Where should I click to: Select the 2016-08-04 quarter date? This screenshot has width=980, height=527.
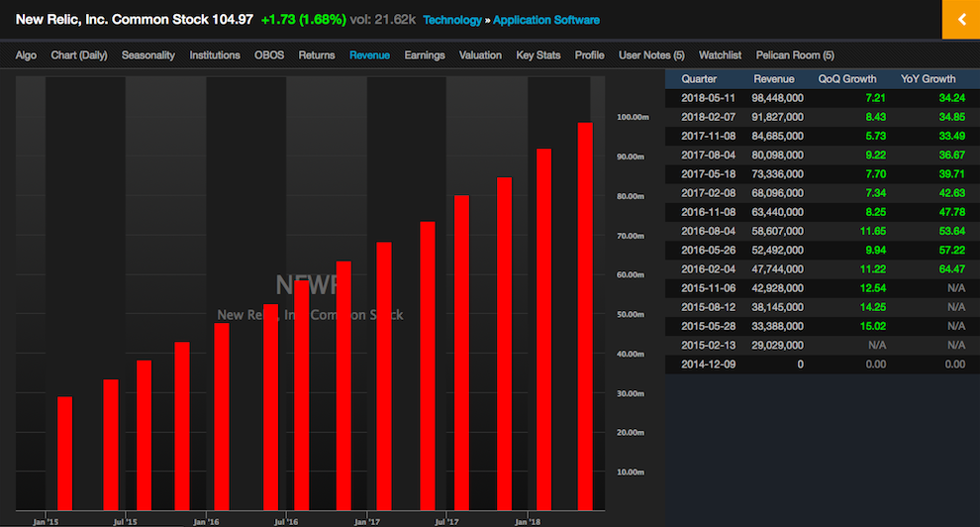click(708, 231)
